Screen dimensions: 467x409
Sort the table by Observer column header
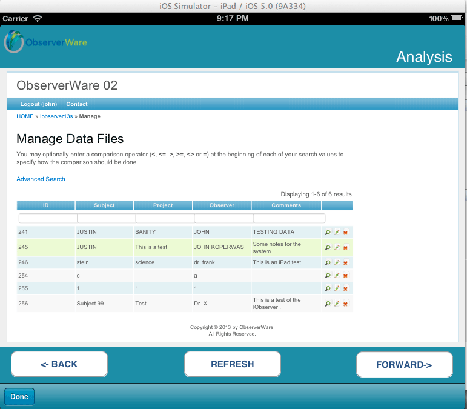(x=222, y=205)
